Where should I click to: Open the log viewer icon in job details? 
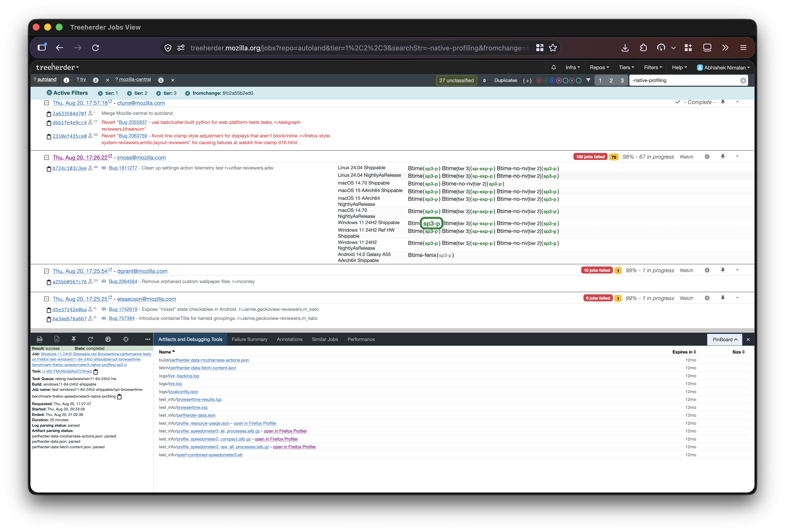click(40, 339)
